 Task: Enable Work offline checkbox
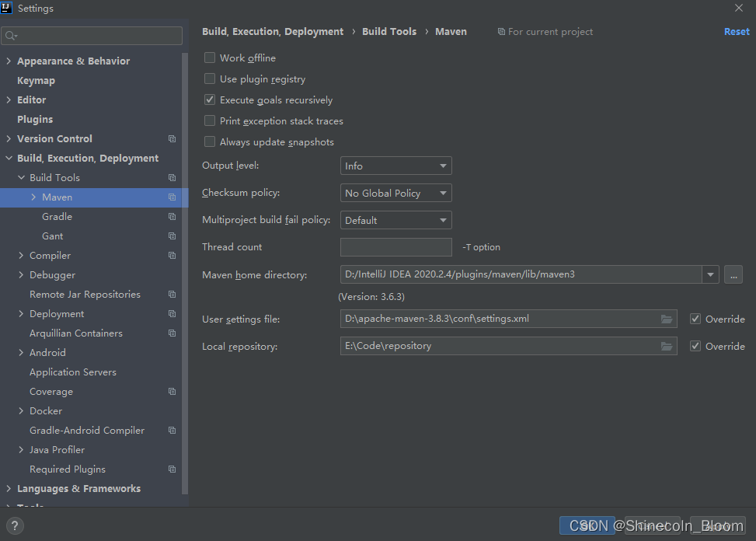click(x=210, y=58)
